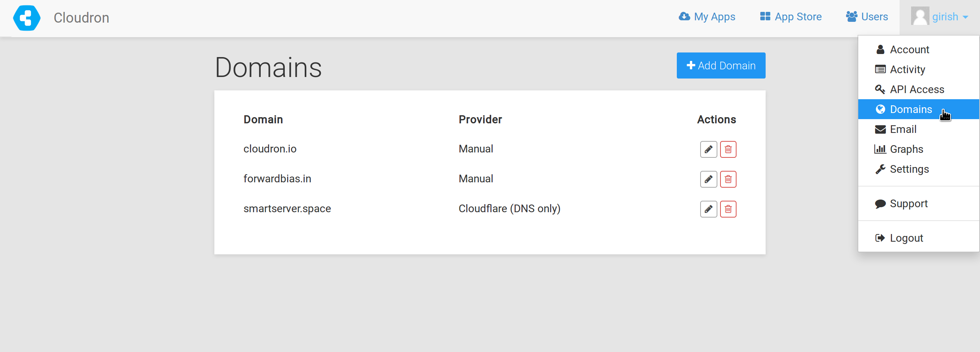Go to the App Store page

coord(791,17)
